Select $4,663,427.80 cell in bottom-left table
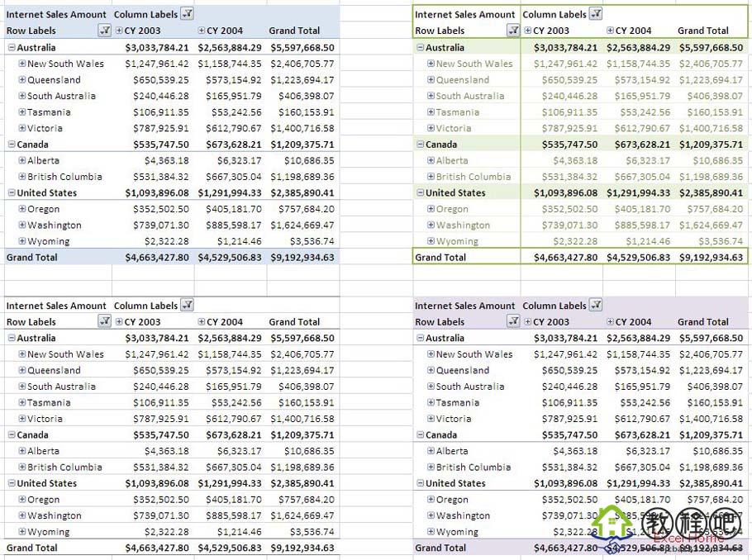This screenshot has width=752, height=560. point(157,548)
